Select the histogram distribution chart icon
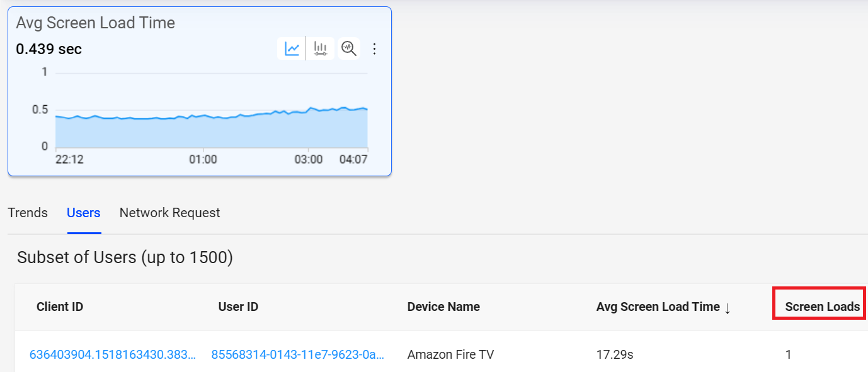868x372 pixels. 321,48
